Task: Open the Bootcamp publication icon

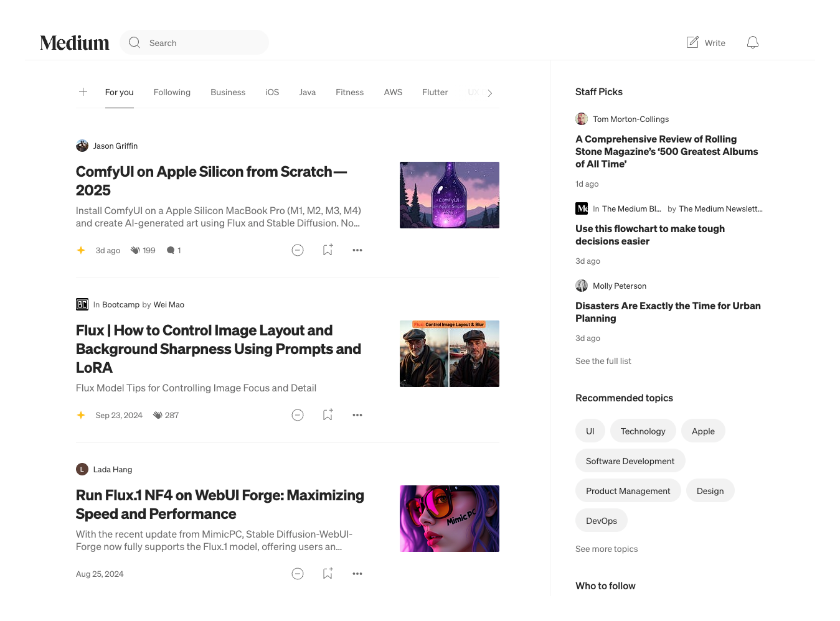Action: (x=82, y=304)
